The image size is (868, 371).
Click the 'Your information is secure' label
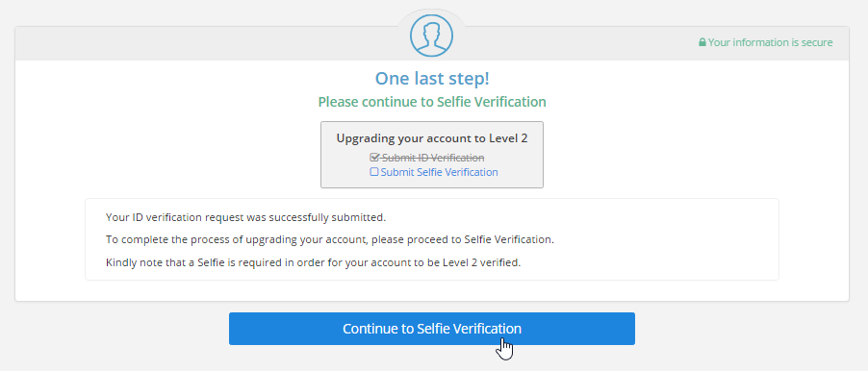click(770, 42)
